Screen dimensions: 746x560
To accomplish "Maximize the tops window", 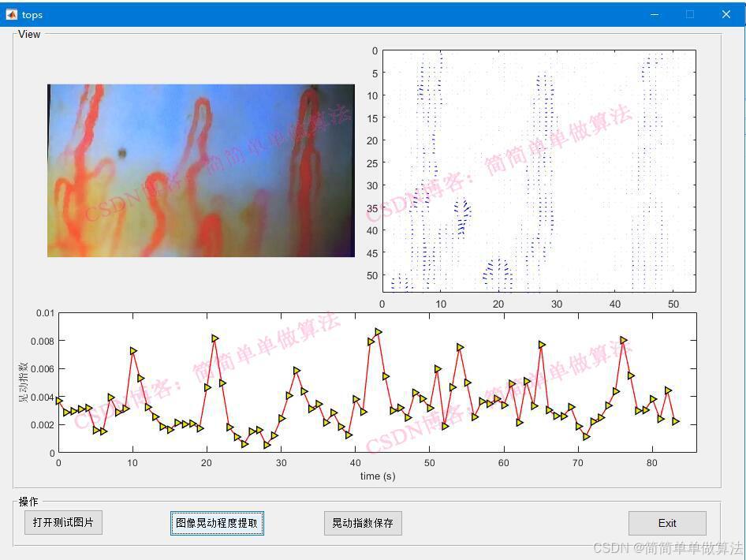I will [690, 14].
